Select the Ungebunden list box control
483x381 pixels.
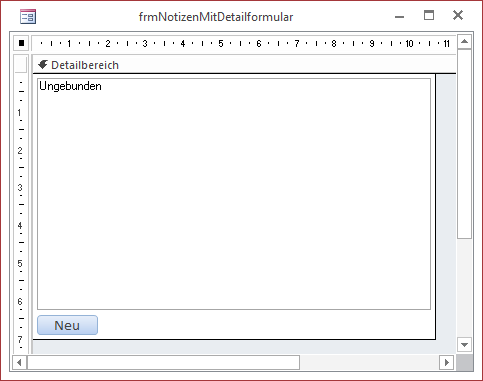[x=234, y=194]
